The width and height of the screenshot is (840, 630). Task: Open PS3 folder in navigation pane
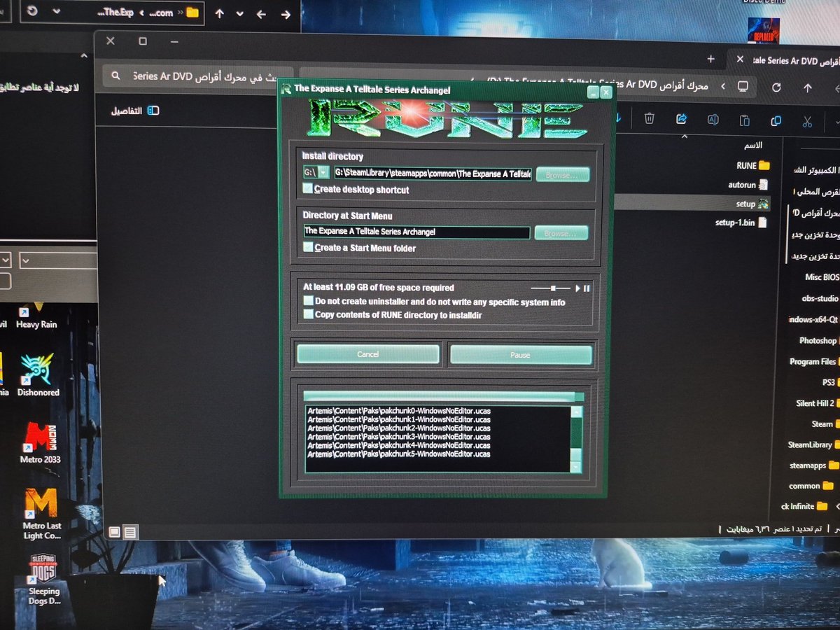[x=830, y=382]
